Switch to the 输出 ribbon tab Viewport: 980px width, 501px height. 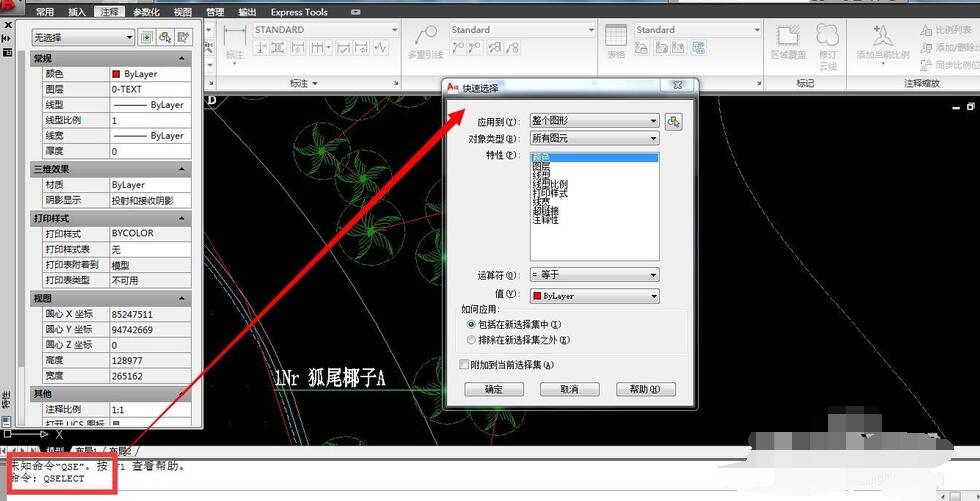click(x=248, y=12)
